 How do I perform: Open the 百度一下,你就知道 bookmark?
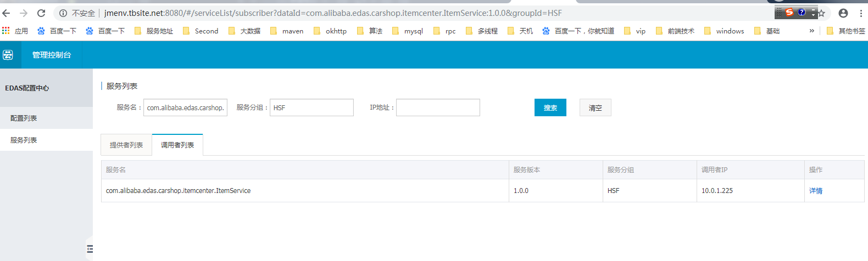pos(578,31)
